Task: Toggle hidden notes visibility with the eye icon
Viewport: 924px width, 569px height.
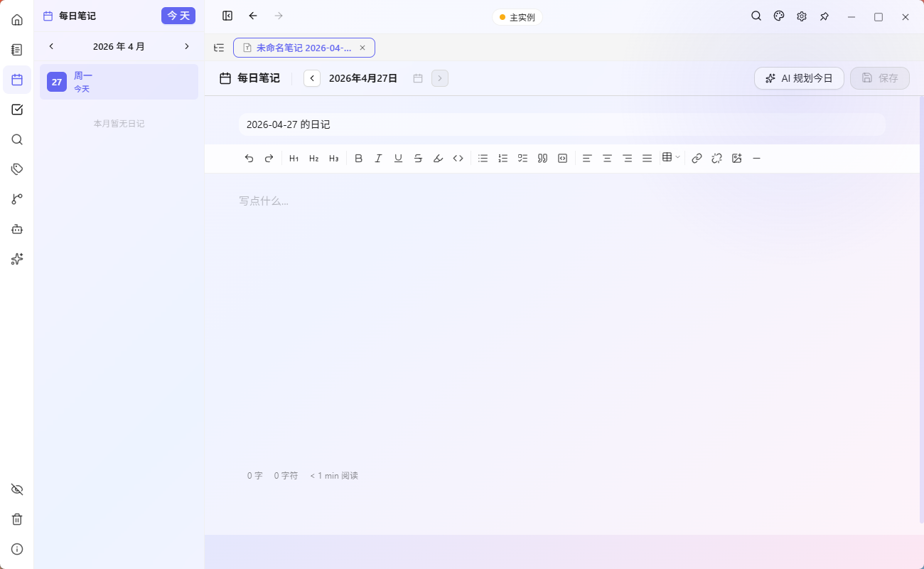Action: click(17, 489)
